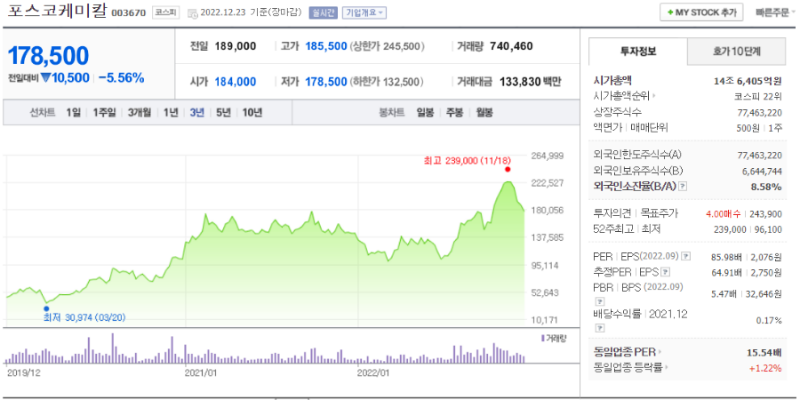
Task: Click the blue 최저 marker dot on chart
Action: coord(46,309)
